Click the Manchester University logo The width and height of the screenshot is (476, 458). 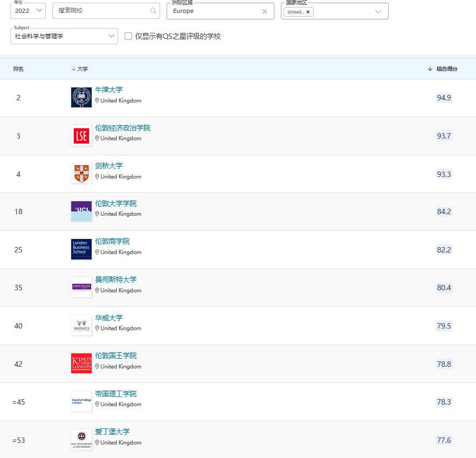pyautogui.click(x=81, y=288)
